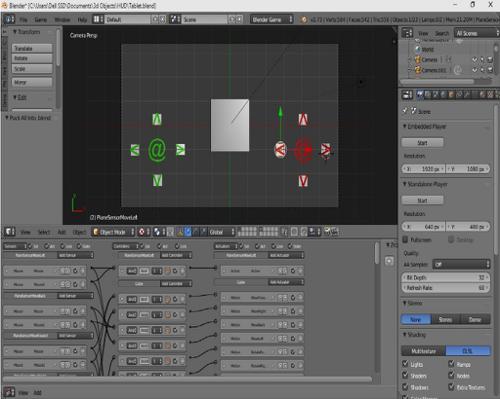The width and height of the screenshot is (500, 399).
Task: Click the World icon in outliner
Action: (x=418, y=49)
